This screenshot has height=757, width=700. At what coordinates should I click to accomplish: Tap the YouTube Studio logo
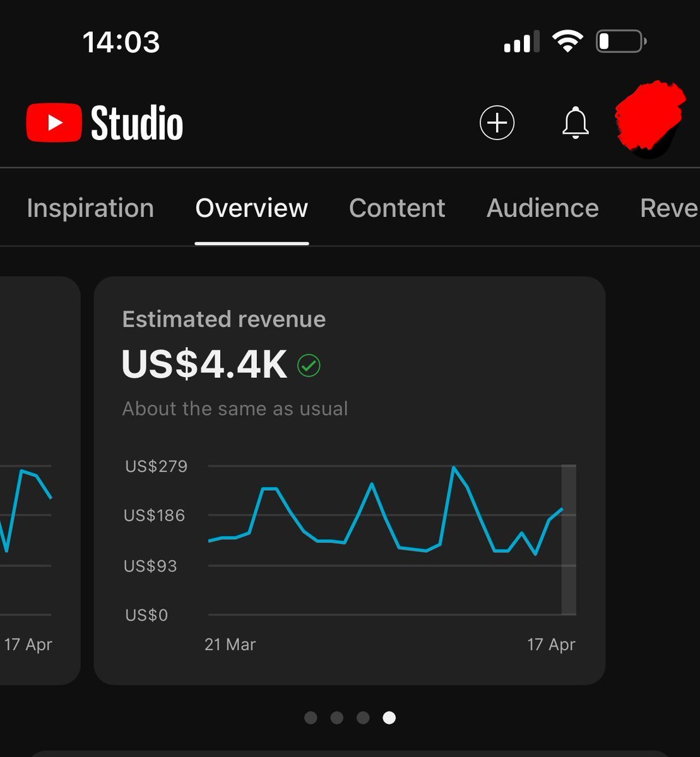point(104,122)
